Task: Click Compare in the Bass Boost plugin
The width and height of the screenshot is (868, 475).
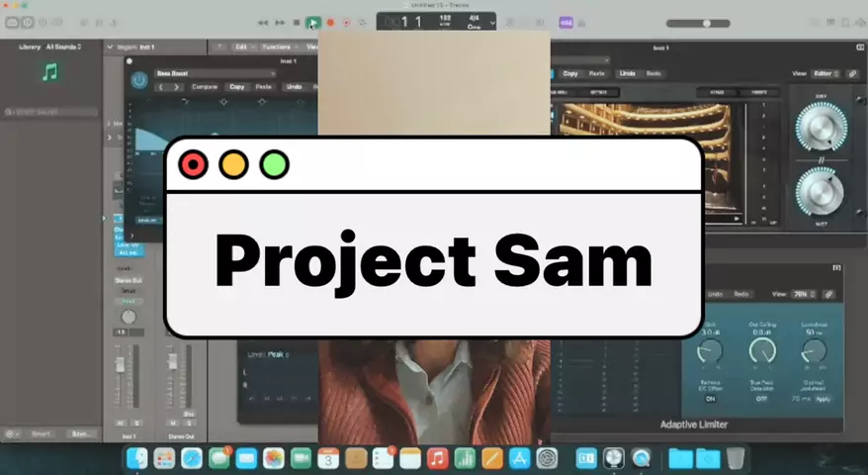Action: (x=205, y=87)
